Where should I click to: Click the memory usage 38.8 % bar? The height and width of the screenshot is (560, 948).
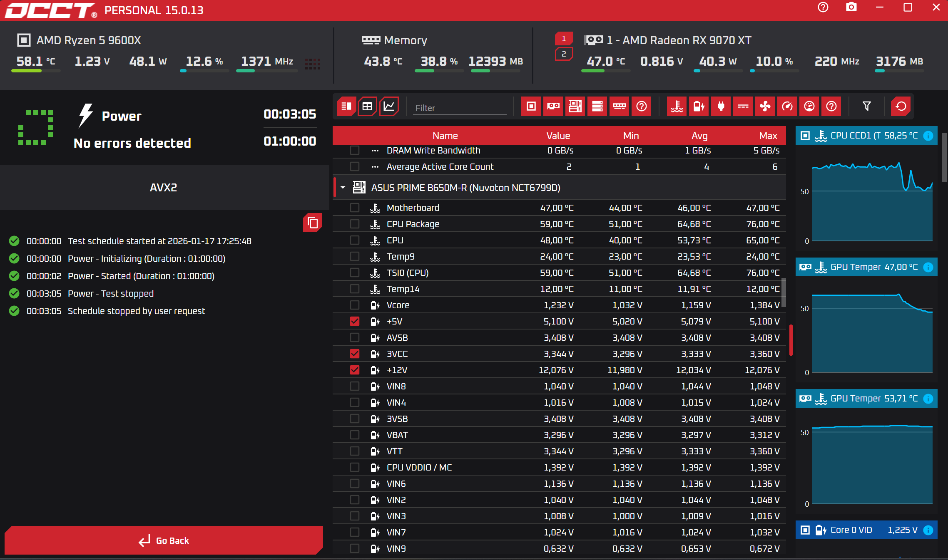pyautogui.click(x=439, y=71)
